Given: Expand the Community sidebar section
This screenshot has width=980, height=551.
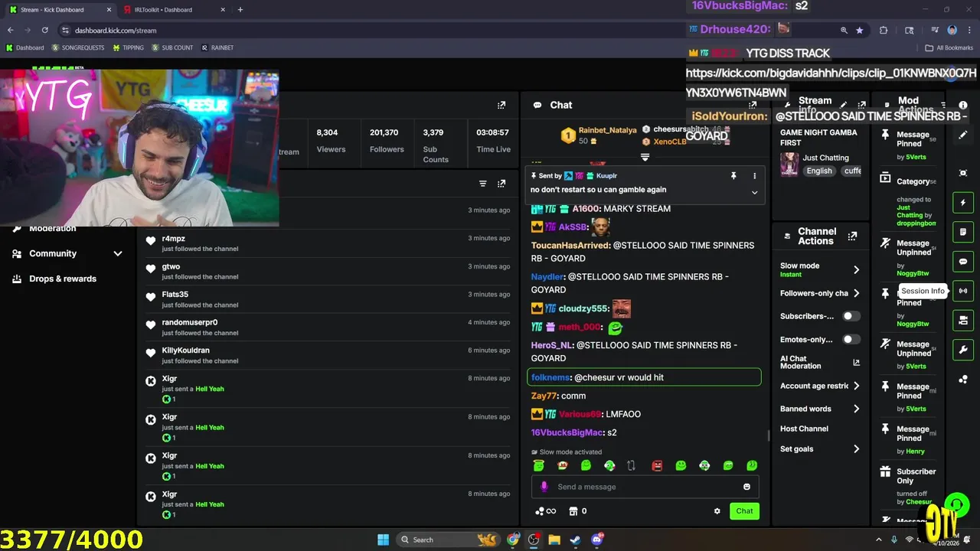Looking at the screenshot, I should click(117, 253).
